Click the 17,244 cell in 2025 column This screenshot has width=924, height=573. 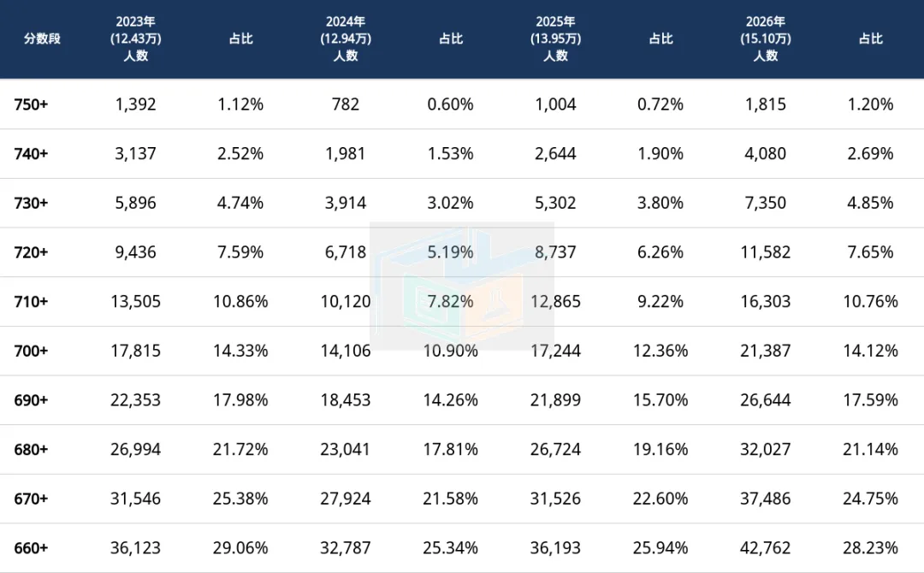tap(555, 351)
